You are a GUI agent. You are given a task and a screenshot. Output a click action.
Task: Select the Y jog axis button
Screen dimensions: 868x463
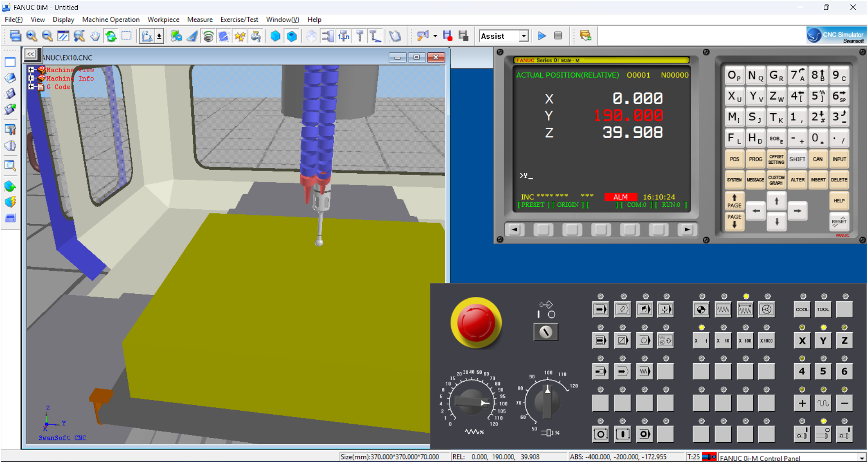[x=823, y=341]
